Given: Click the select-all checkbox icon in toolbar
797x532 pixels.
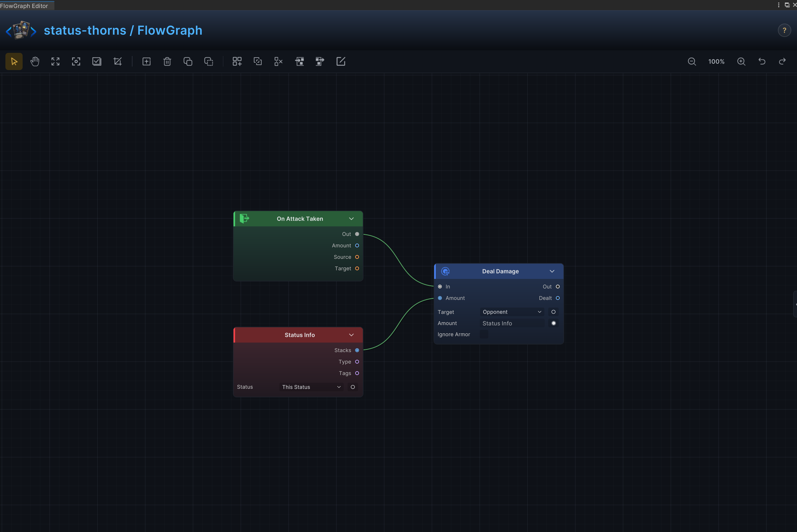Looking at the screenshot, I should [97, 61].
